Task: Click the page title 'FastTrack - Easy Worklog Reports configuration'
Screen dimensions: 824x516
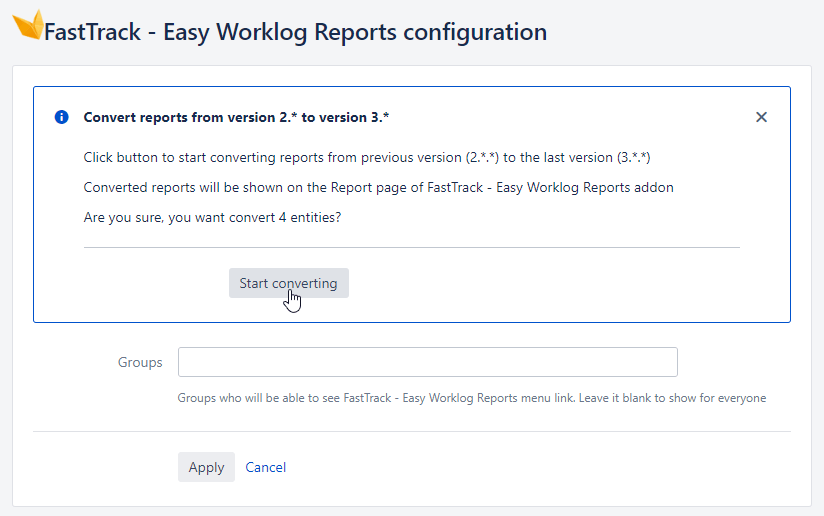Action: point(295,32)
